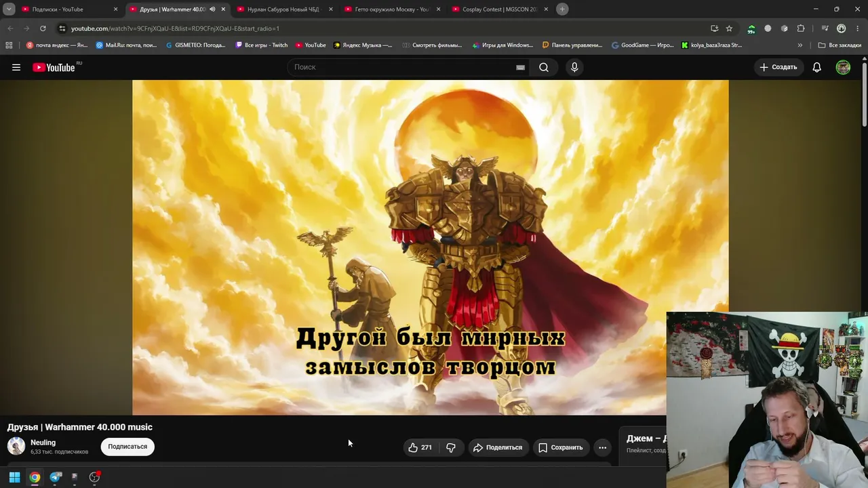
Task: Open the Chrome apps grid in bookmarks bar
Action: (9, 45)
